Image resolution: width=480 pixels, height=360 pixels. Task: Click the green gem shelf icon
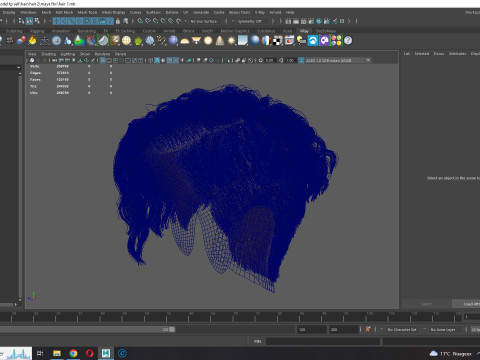(x=138, y=41)
